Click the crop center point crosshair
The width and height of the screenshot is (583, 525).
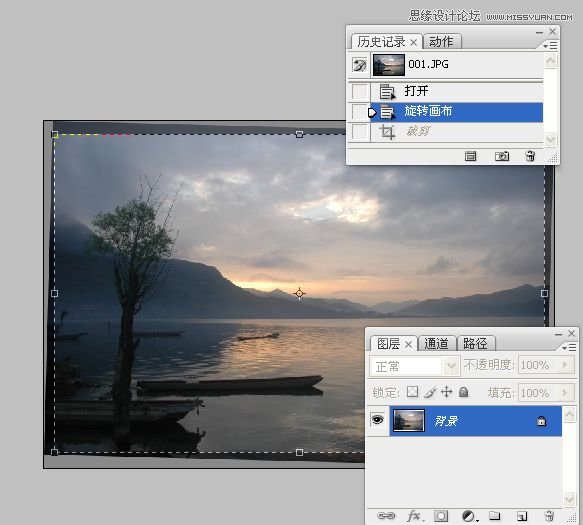[x=299, y=293]
